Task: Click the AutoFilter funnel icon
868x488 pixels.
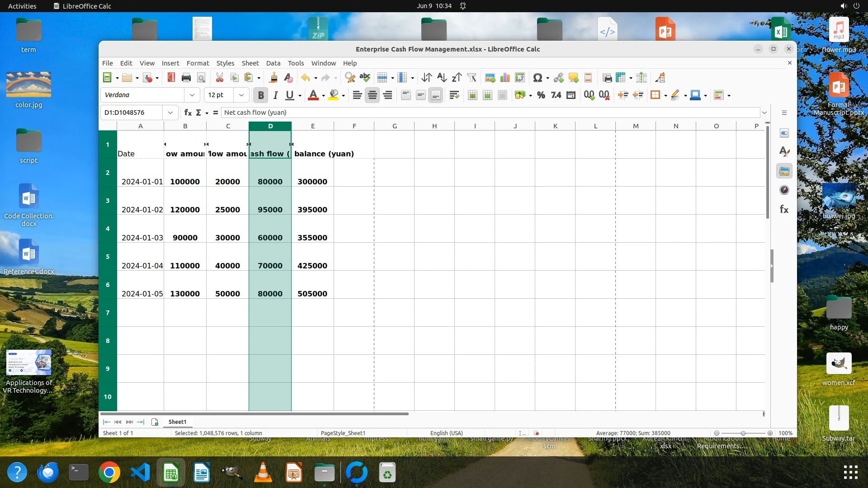Action: pyautogui.click(x=472, y=78)
